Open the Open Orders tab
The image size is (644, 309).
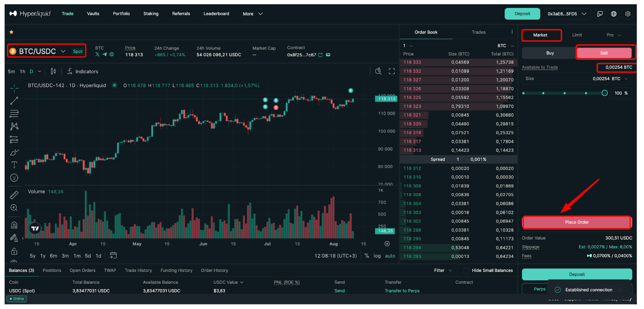tap(82, 270)
